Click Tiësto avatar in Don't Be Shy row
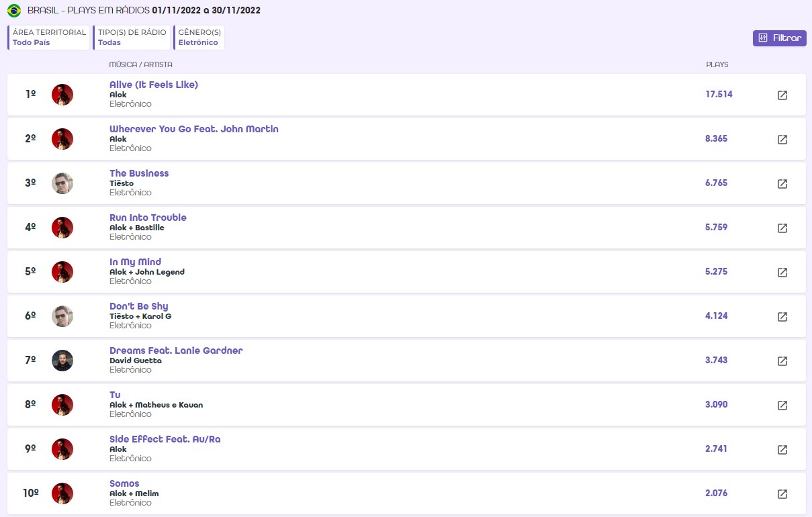 click(62, 316)
